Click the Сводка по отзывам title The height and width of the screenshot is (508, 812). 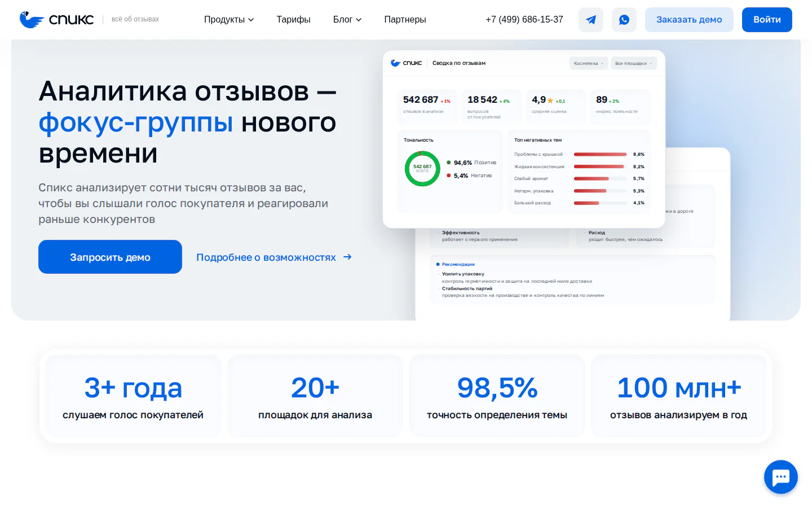pos(459,63)
